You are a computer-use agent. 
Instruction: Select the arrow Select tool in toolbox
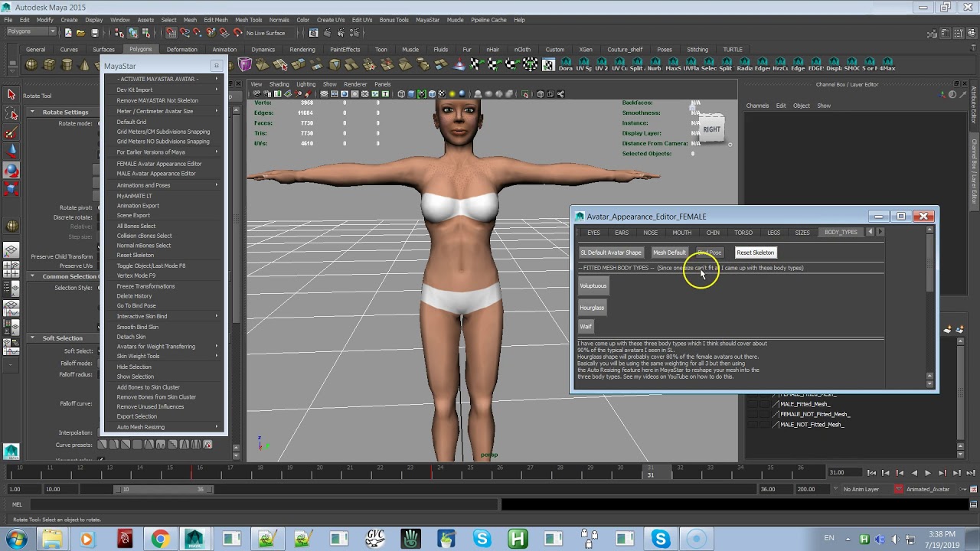click(11, 94)
